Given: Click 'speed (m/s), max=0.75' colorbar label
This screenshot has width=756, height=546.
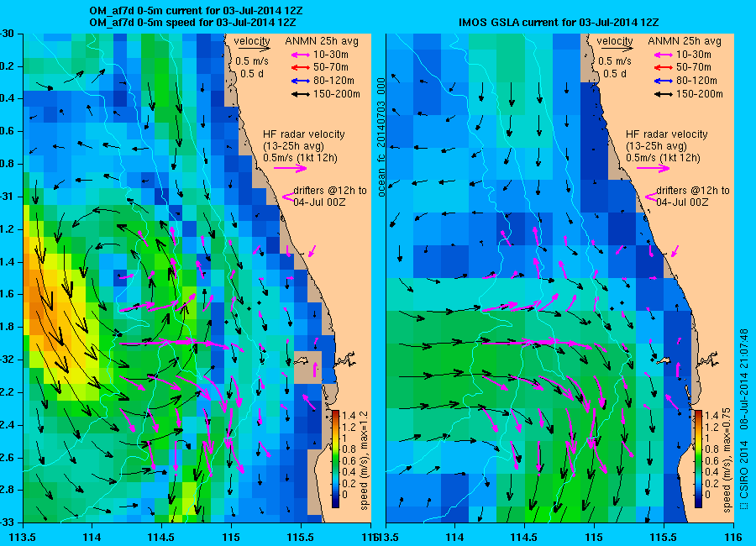Looking at the screenshot, I should pyautogui.click(x=727, y=459).
